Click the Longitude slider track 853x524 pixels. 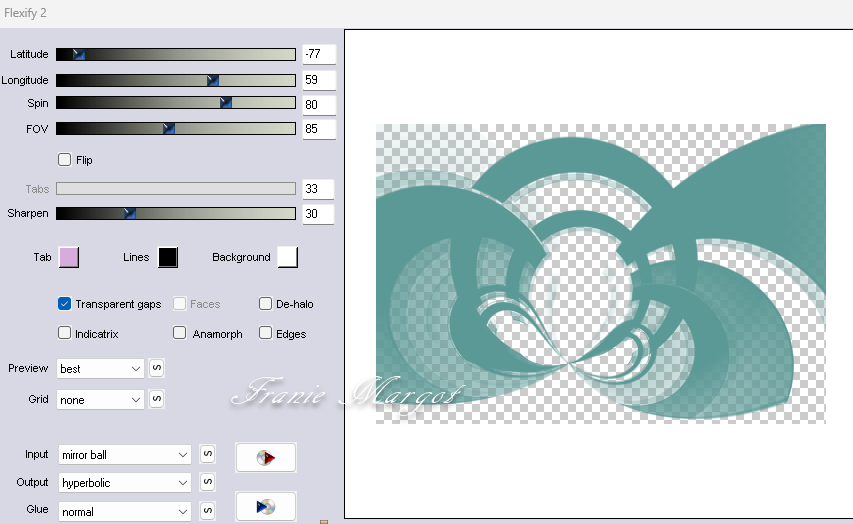(x=176, y=80)
